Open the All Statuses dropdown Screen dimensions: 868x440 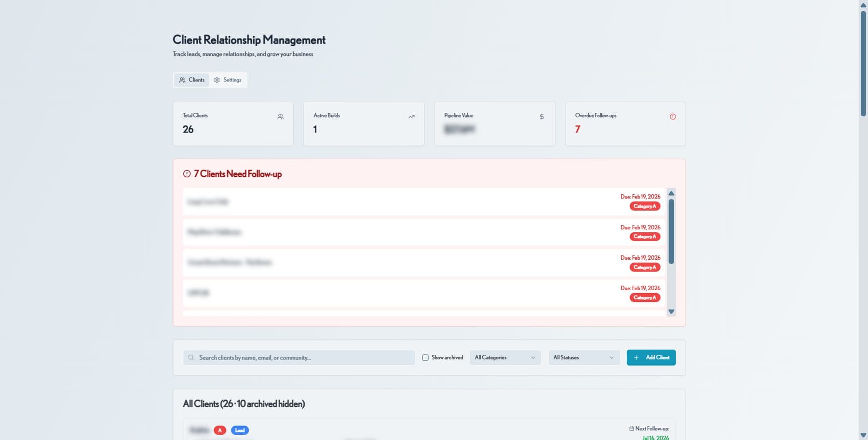(x=584, y=358)
